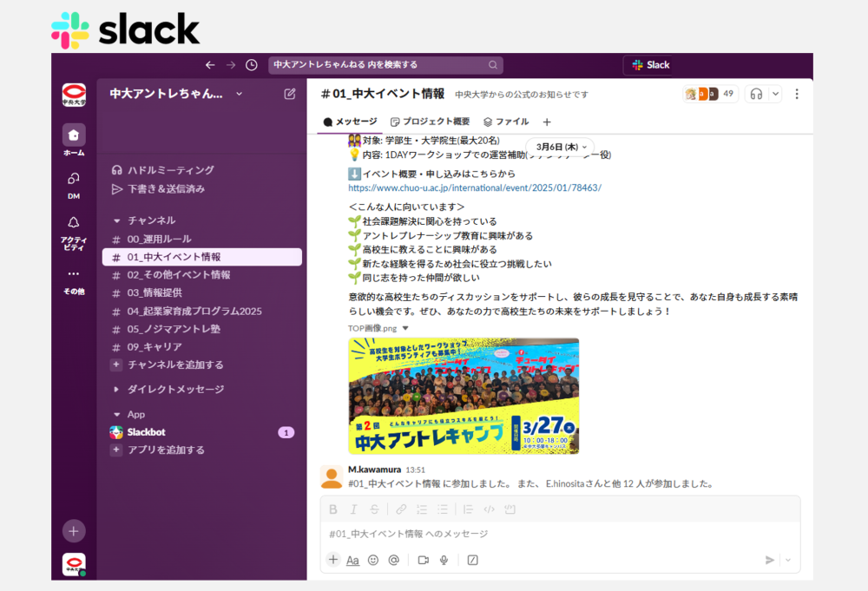Toggle strikethrough formatting in composer
868x591 pixels.
pos(374,509)
